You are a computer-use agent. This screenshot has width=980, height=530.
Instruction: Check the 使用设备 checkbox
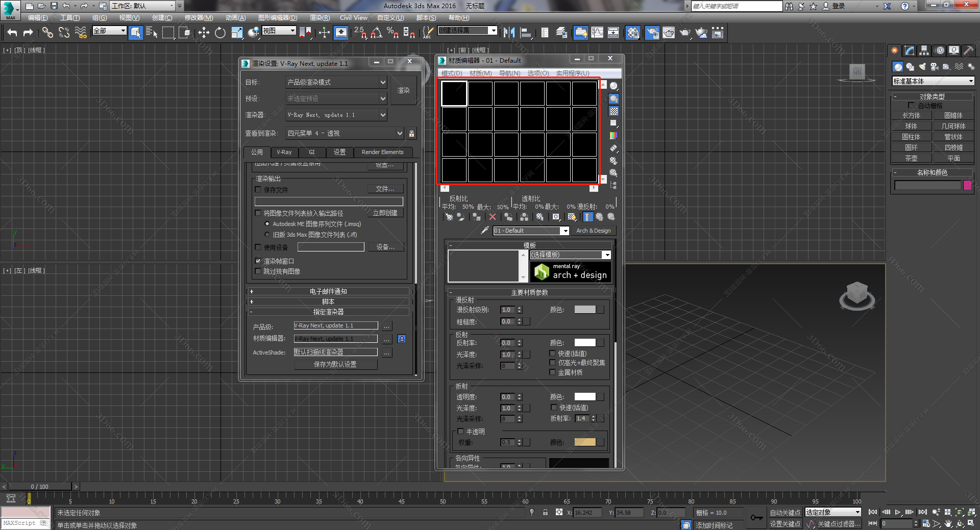point(258,247)
